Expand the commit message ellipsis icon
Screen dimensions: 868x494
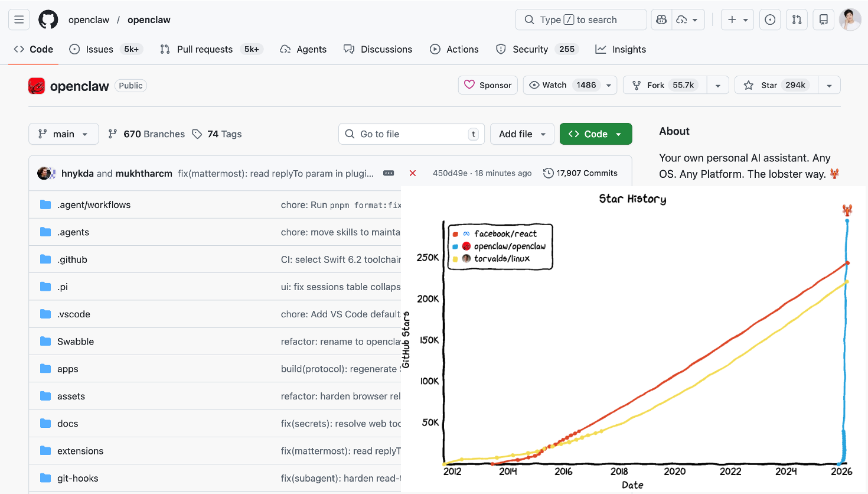[x=389, y=173]
